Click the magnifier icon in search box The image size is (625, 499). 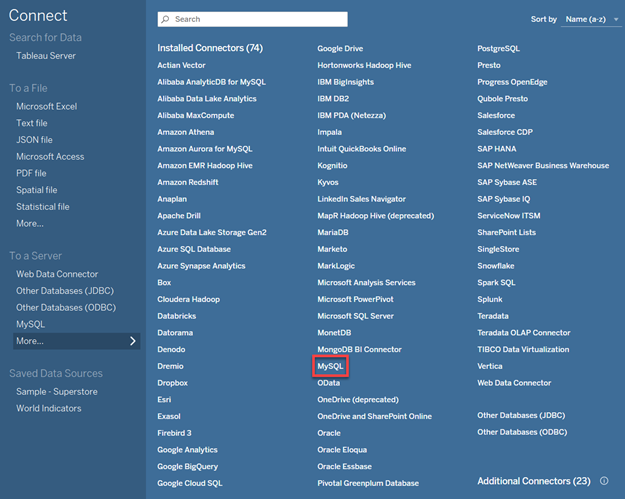click(167, 19)
